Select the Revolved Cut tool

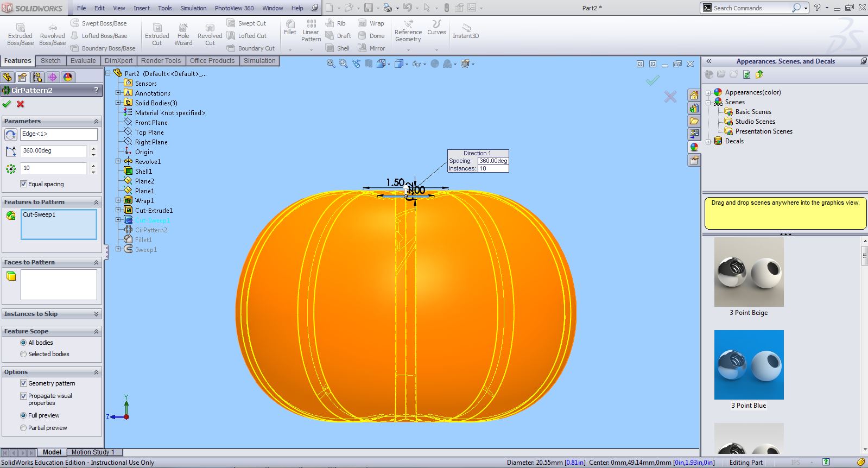[210, 34]
